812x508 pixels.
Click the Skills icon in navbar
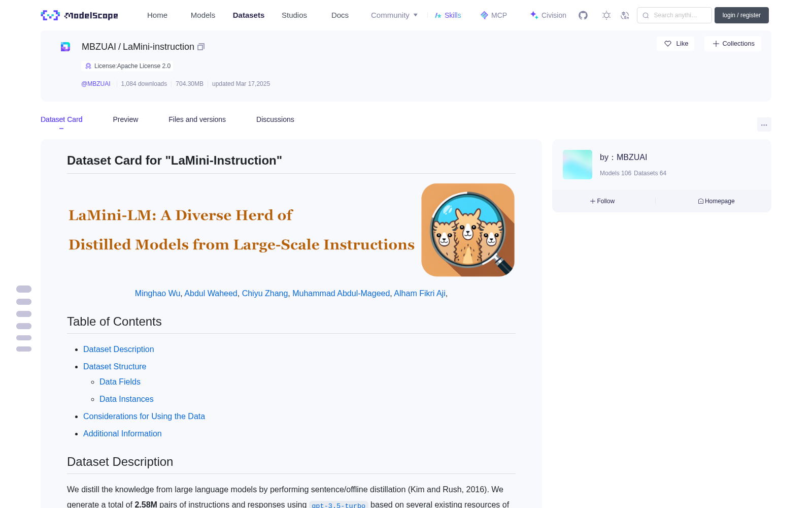point(438,15)
